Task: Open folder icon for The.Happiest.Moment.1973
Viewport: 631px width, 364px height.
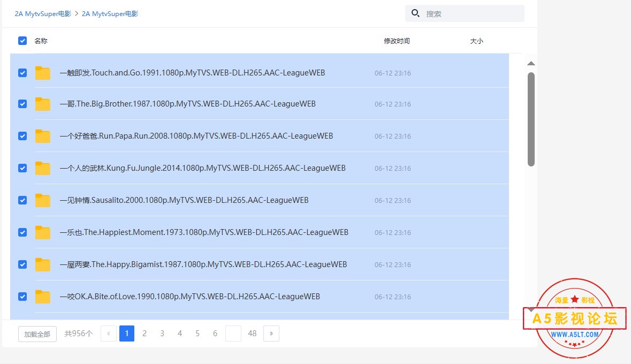Action: [x=43, y=232]
